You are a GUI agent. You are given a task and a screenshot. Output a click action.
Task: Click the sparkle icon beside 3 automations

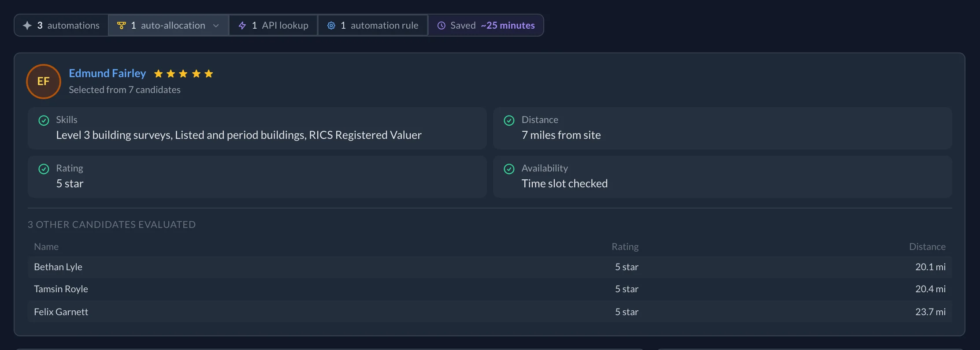(x=27, y=26)
